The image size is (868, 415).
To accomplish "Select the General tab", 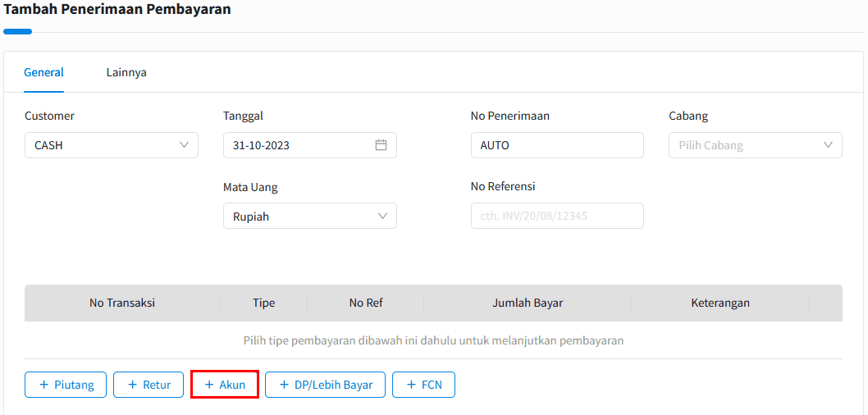I will pos(43,72).
